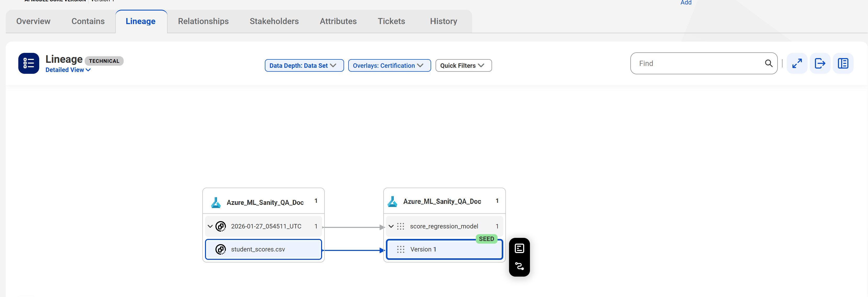
Task: Click the Version 1 grid icon
Action: [400, 249]
